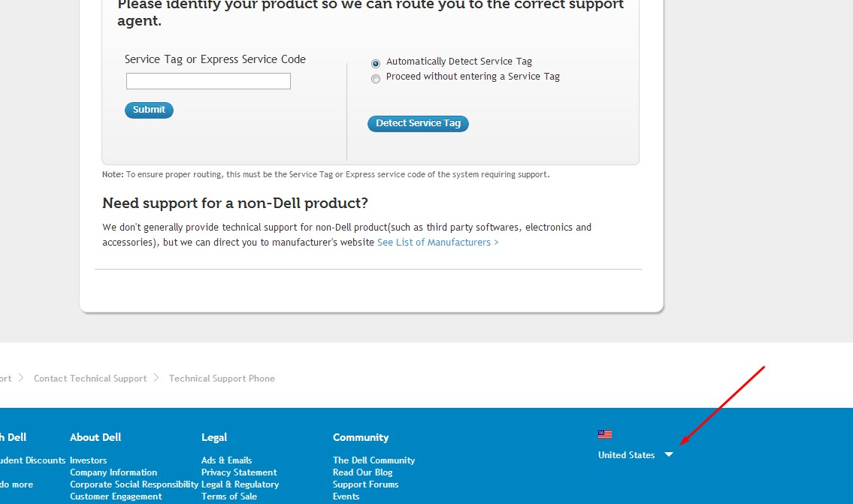Open Customer Engagement footer link
853x504 pixels.
[116, 496]
